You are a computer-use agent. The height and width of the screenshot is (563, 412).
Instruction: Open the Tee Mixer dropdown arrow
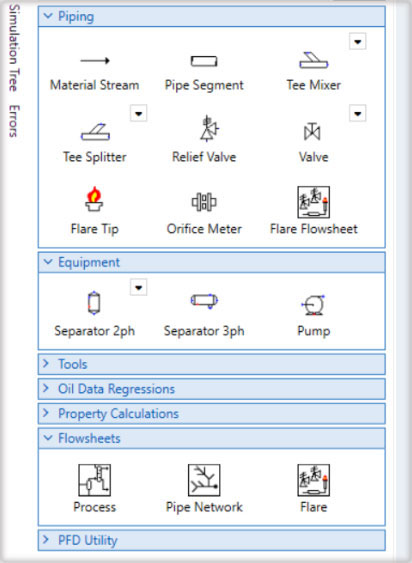[358, 42]
